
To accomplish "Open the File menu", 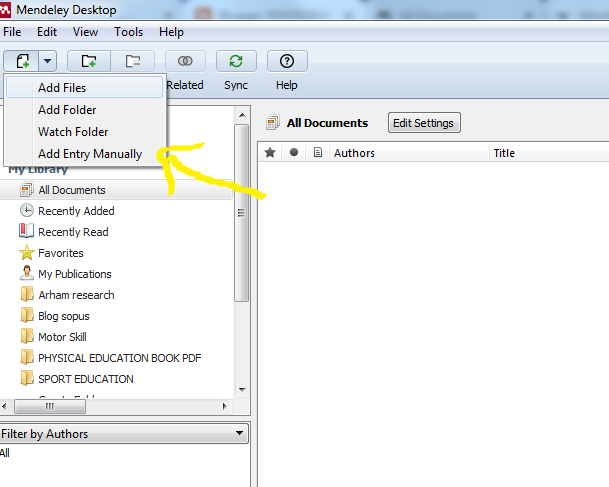I will point(12,32).
